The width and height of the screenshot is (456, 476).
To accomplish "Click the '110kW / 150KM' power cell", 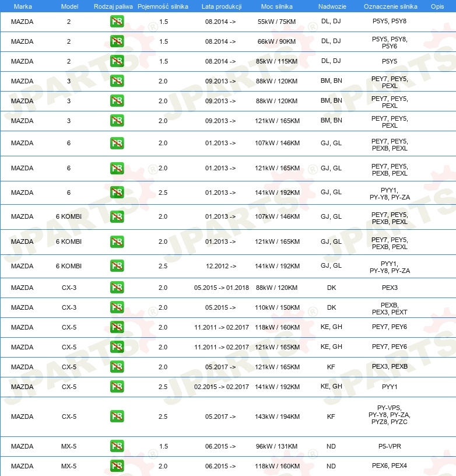I will coord(278,307).
